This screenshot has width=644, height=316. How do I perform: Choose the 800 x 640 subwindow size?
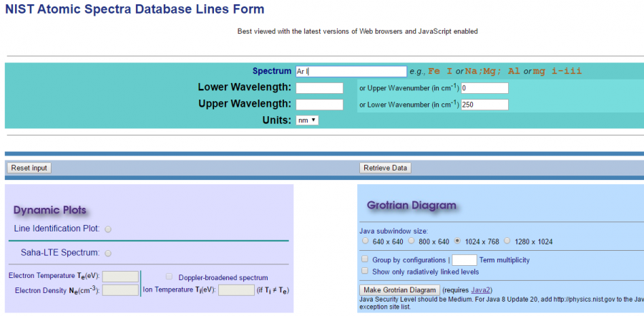point(411,241)
